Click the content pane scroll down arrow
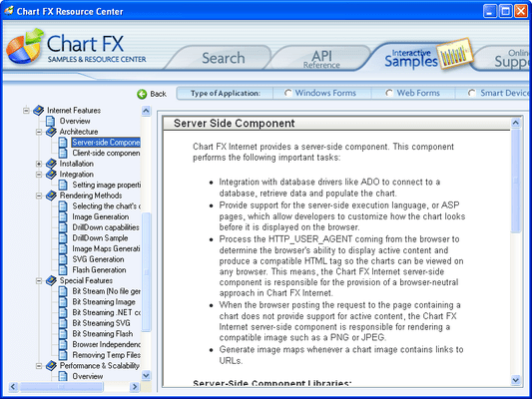 [515, 380]
